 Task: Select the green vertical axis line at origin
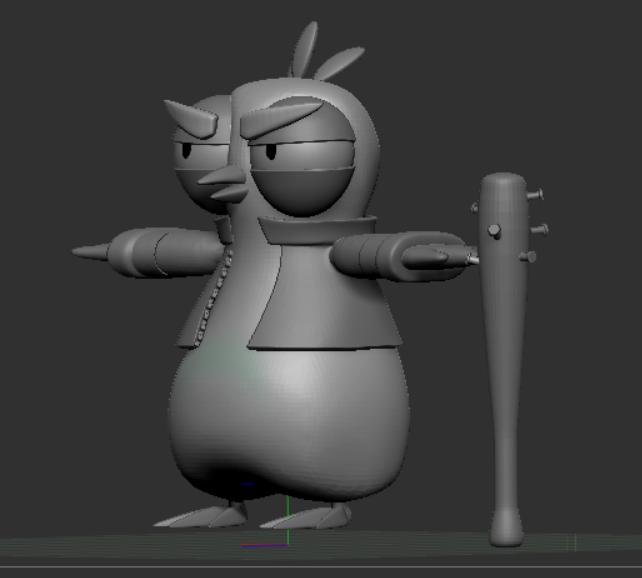tap(288, 520)
